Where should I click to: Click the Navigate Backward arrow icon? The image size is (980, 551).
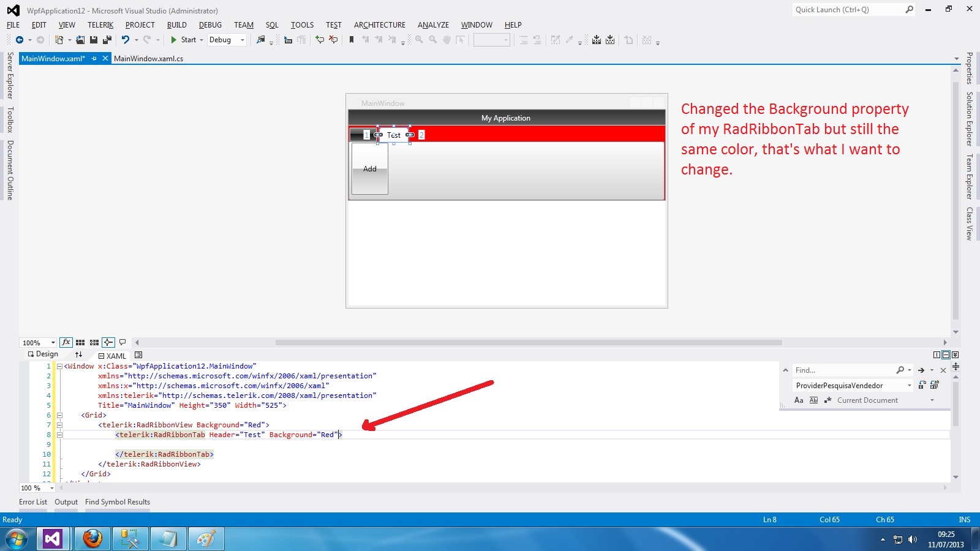[x=20, y=40]
